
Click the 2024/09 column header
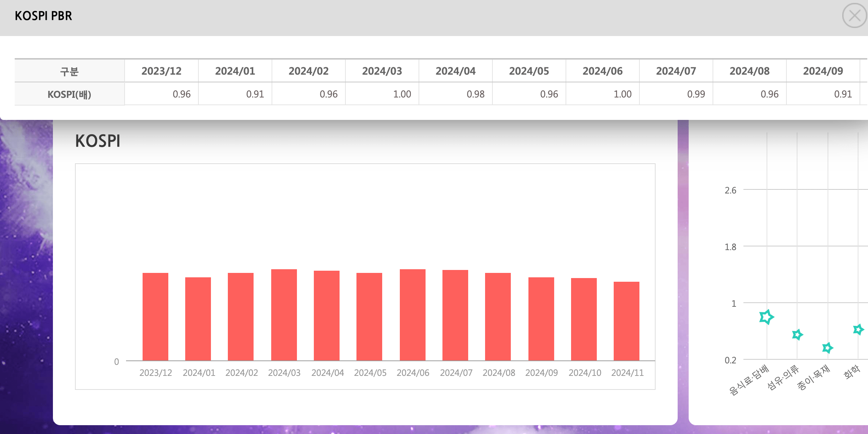(823, 71)
